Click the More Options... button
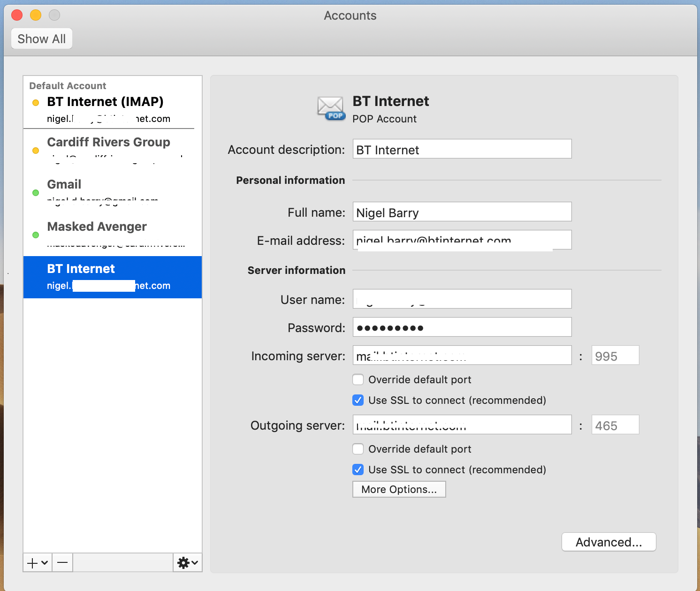The width and height of the screenshot is (700, 591). [399, 489]
